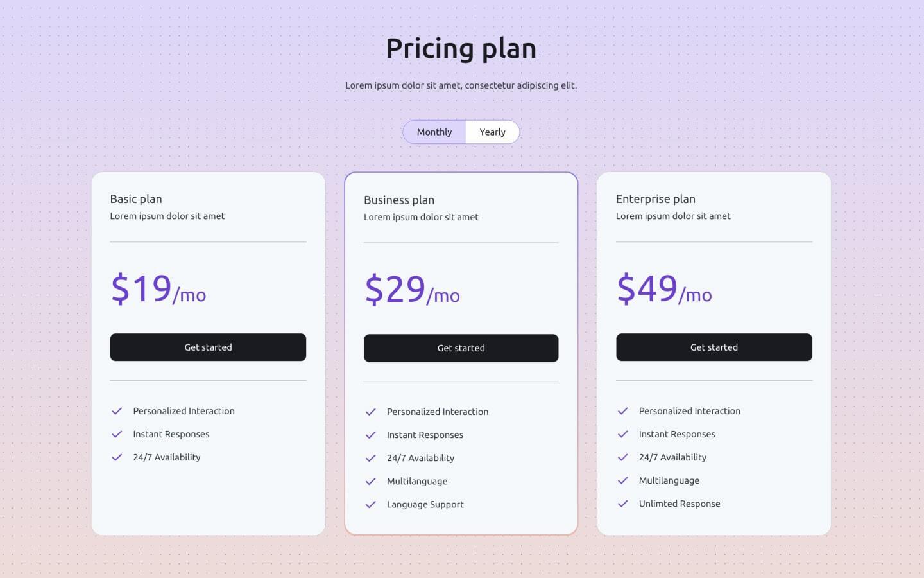This screenshot has width=924, height=578.
Task: Switch billing to Monthly
Action: [x=434, y=132]
